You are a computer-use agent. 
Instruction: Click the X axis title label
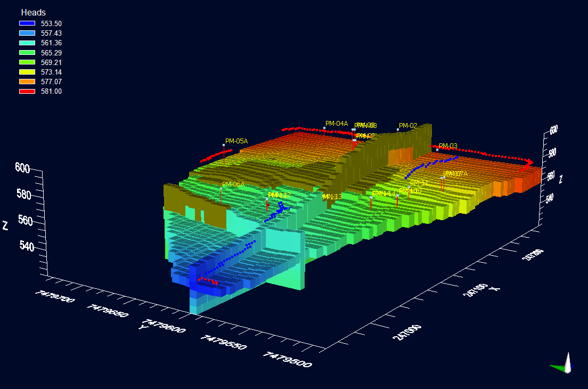(x=496, y=288)
